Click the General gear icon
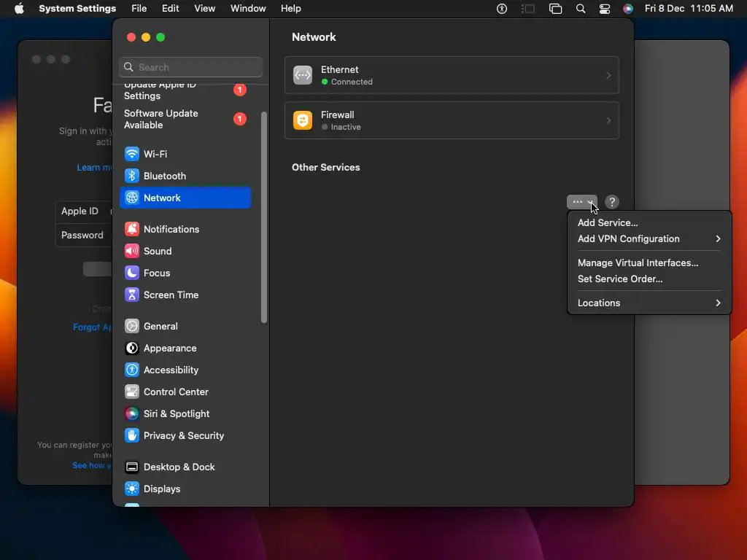Screen dimensions: 747x560 pyautogui.click(x=132, y=326)
